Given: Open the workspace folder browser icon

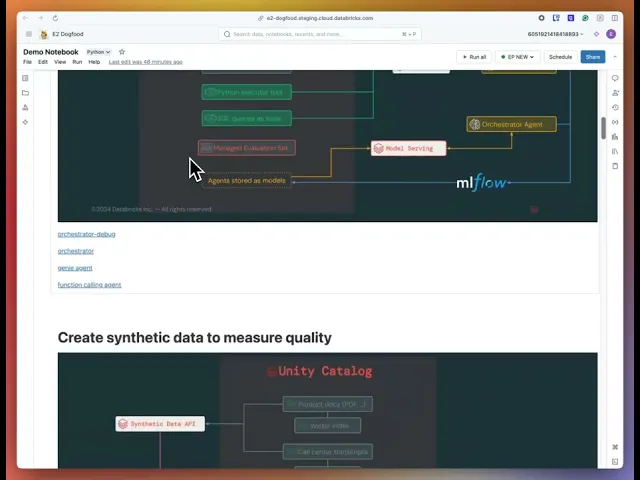Looking at the screenshot, I should tap(25, 93).
